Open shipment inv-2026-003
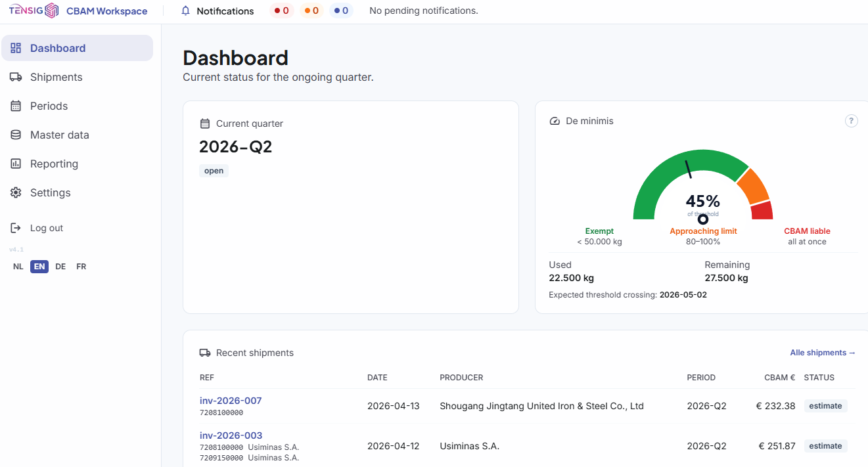 pyautogui.click(x=231, y=435)
